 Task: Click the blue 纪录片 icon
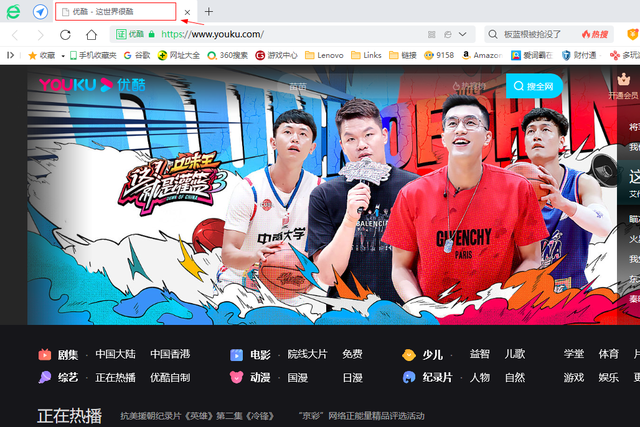point(409,377)
